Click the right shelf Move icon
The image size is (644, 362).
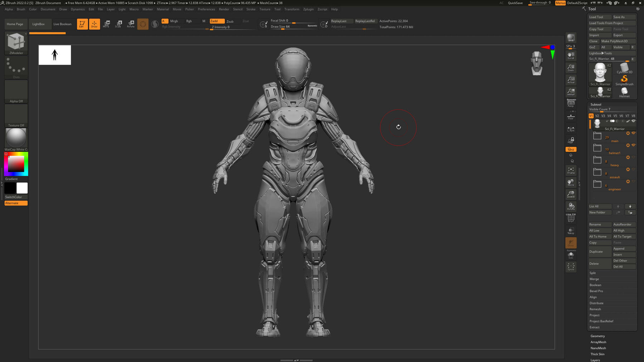coord(571,183)
